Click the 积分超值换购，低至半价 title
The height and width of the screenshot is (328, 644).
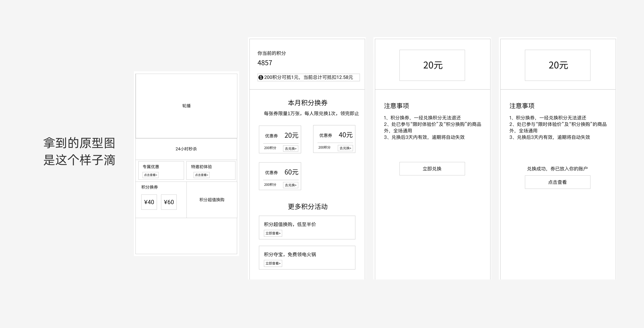290,224
